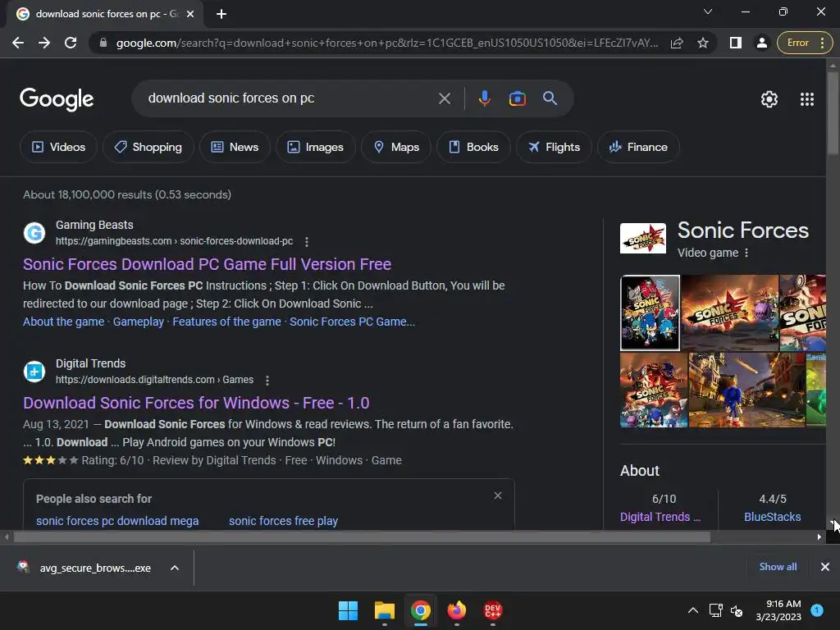Switch to the Shopping results tab

[x=148, y=147]
